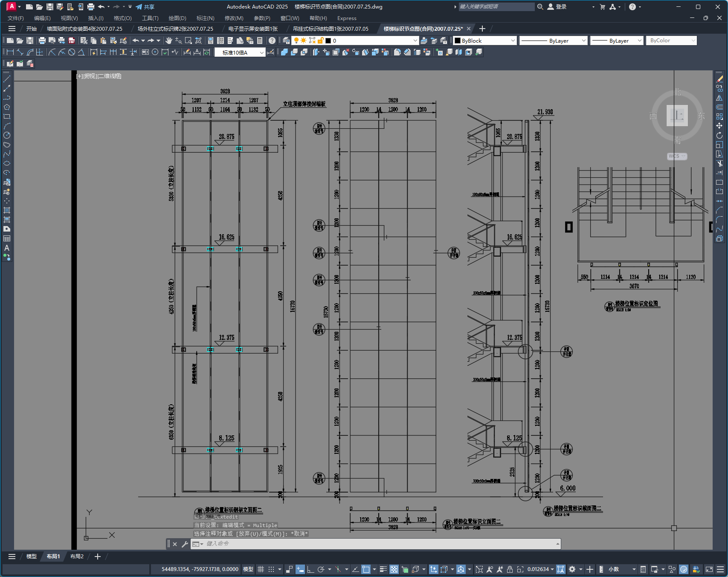The height and width of the screenshot is (577, 728).
Task: Click the keyword search box in title bar
Action: 496,7
